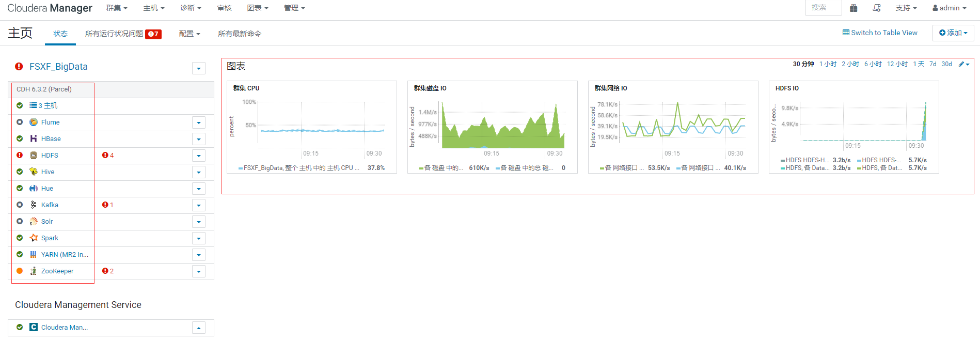
Task: Click the YARN service icon
Action: click(34, 254)
